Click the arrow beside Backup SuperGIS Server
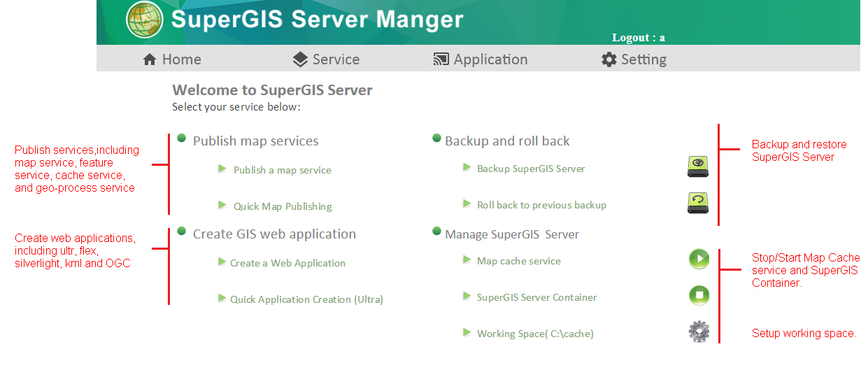 point(467,167)
